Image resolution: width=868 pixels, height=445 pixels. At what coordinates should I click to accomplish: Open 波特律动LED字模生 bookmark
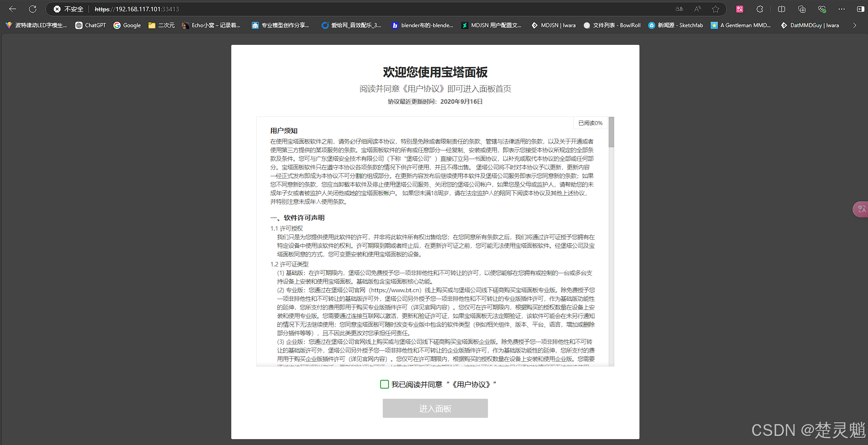pos(36,25)
